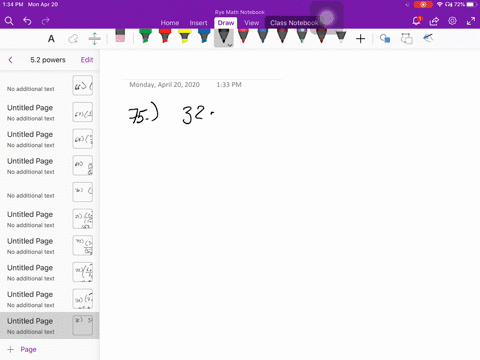Pick the pink eraser tool
Viewport: 480px width, 360px height.
[x=120, y=36]
